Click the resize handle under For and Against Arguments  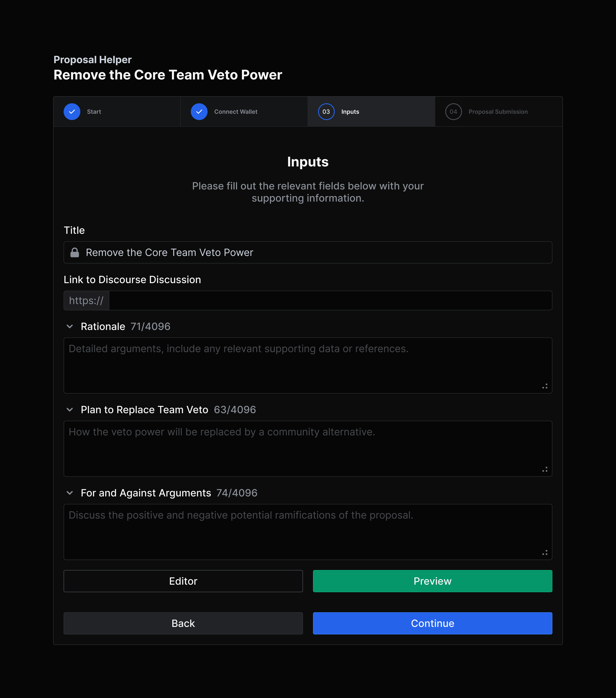(x=545, y=552)
